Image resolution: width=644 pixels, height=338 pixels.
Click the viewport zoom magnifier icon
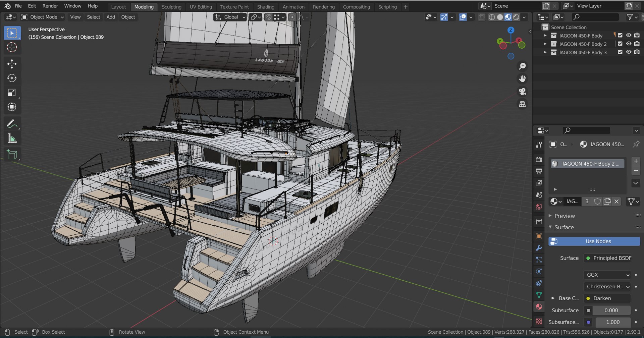[x=522, y=66]
